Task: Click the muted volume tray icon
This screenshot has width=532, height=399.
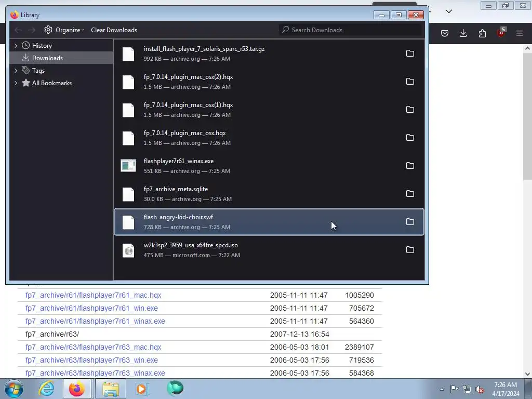Action: [x=480, y=389]
